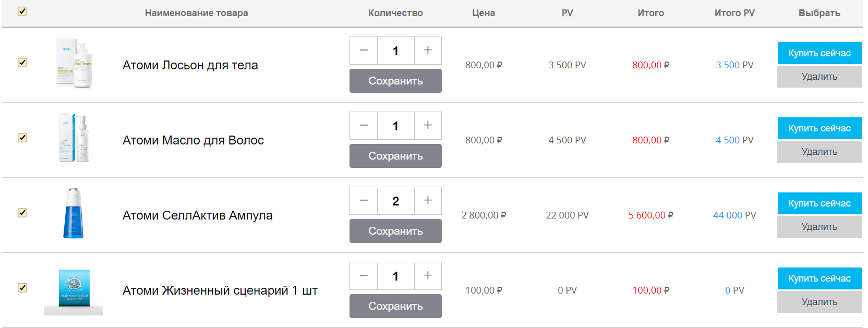Decrease Атоми СеллАктив Ампула quantity
Viewport: 868px width, 328px height.
364,201
